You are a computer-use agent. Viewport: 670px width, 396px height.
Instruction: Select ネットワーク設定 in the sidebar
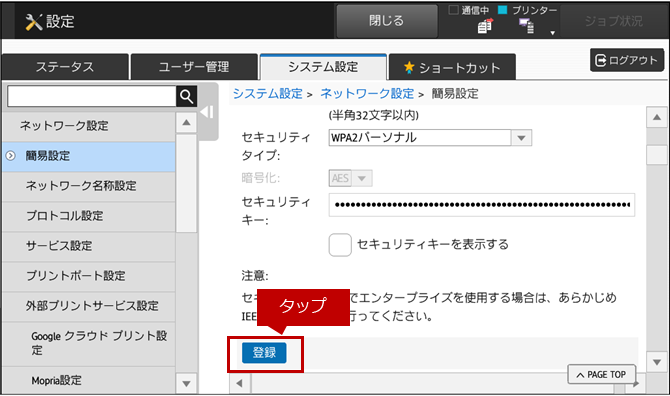tap(89, 126)
